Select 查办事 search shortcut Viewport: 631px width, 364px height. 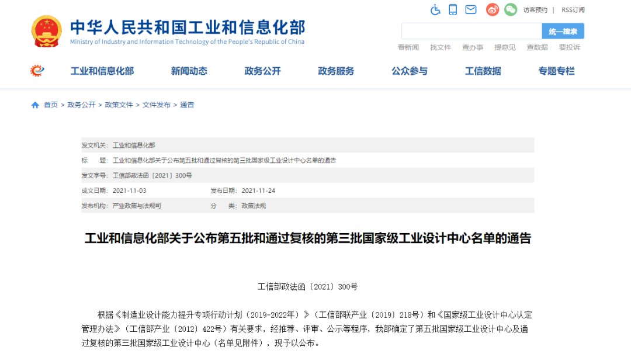(473, 47)
